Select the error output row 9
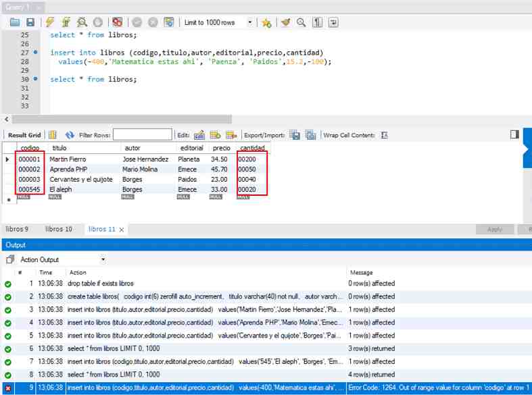The width and height of the screenshot is (532, 395). pyautogui.click(x=267, y=388)
